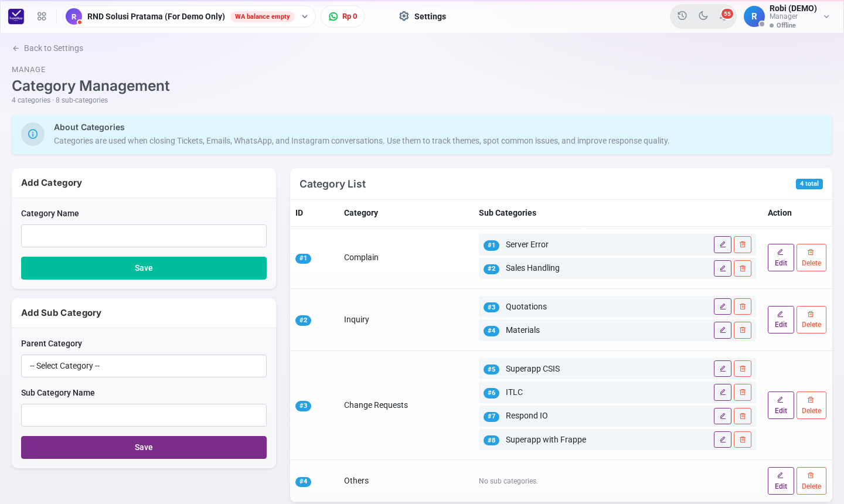The width and height of the screenshot is (844, 504).
Task: Save the new sub category
Action: (144, 447)
